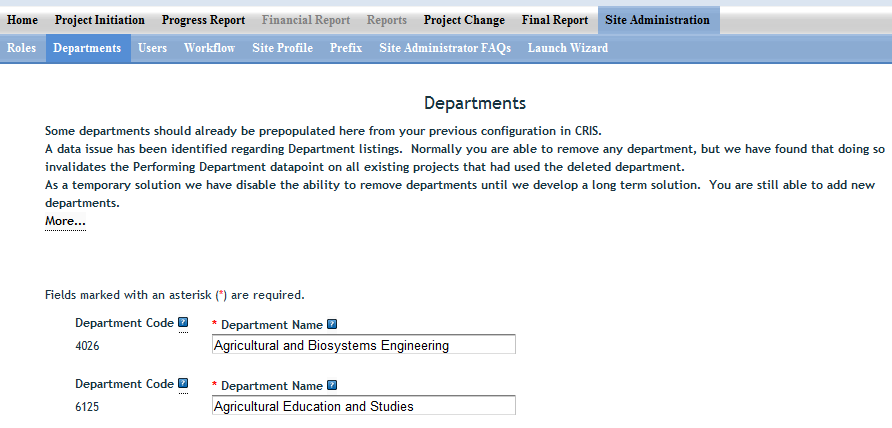Click help icon beside Department Code 6125
This screenshot has width=892, height=428.
183,384
